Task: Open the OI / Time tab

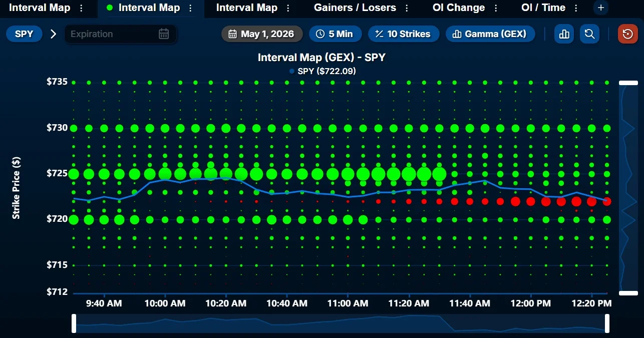Action: click(543, 8)
